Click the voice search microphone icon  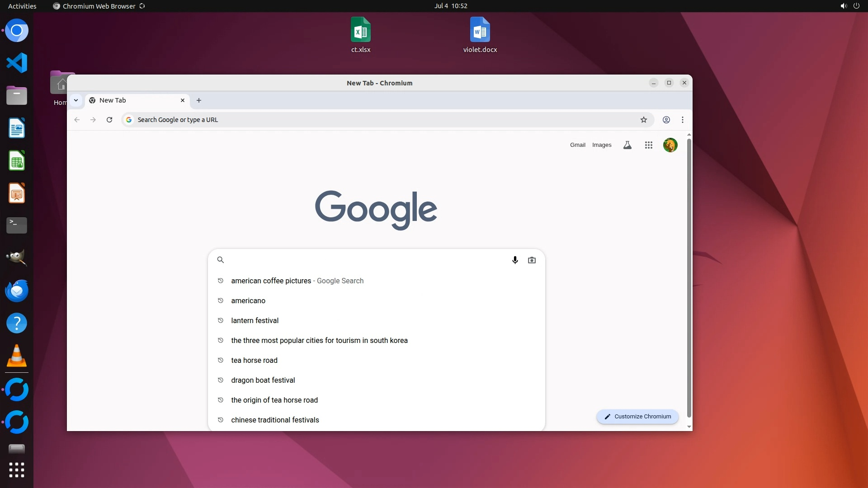coord(515,260)
